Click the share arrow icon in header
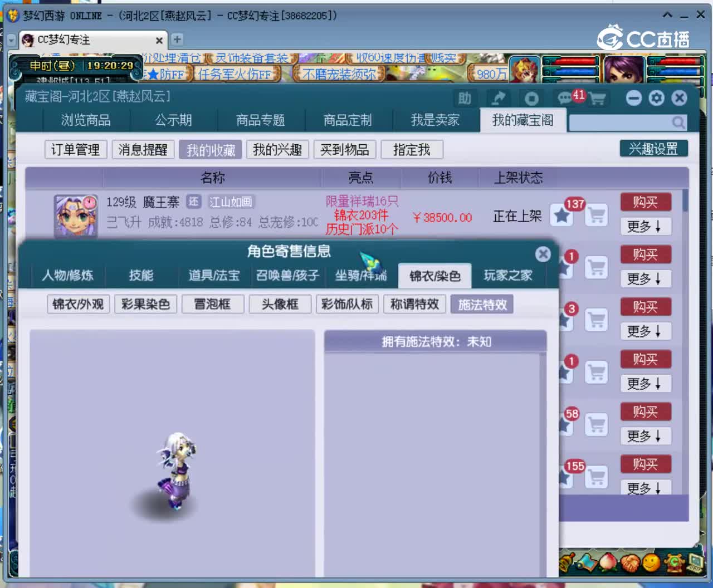The height and width of the screenshot is (588, 713). click(x=498, y=99)
